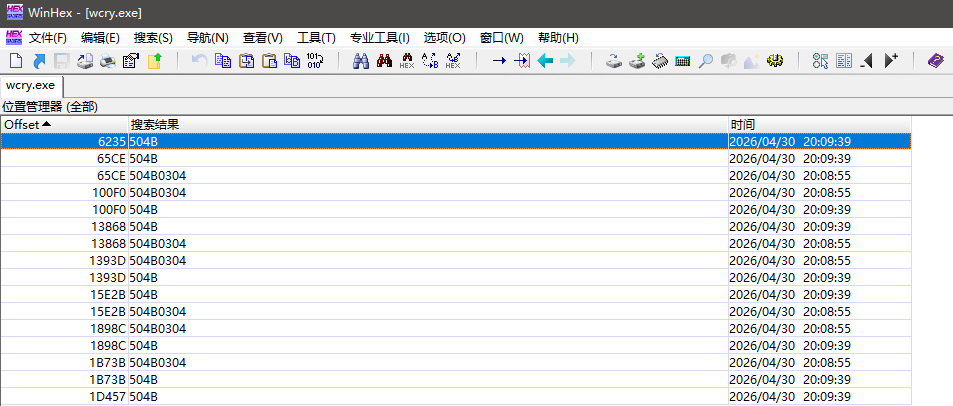Open the 搜索(S) menu
Viewport: 953px width, 406px height.
point(153,38)
